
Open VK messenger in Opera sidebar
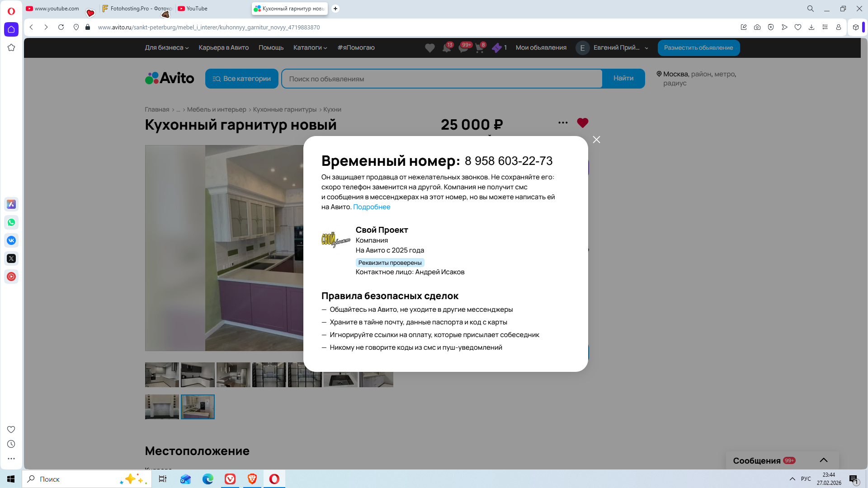pyautogui.click(x=11, y=240)
